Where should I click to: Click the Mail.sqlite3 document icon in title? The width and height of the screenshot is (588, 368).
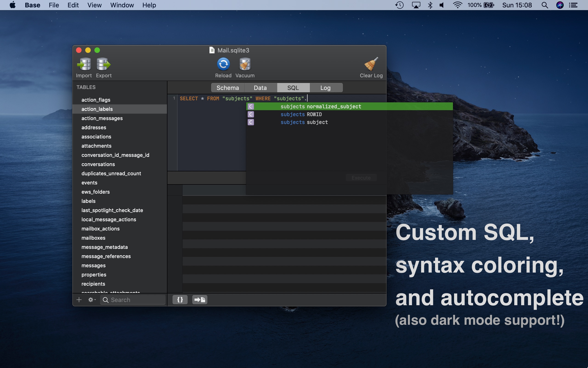pos(212,50)
